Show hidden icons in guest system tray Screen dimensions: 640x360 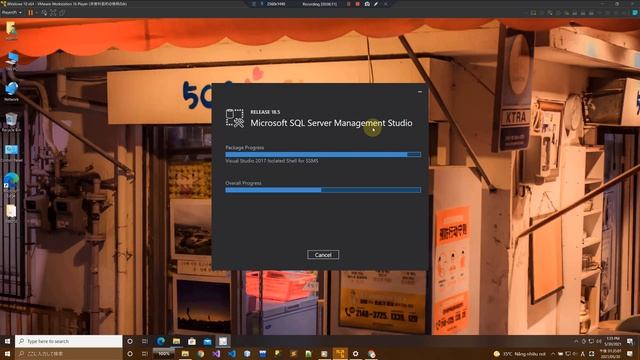[576, 341]
